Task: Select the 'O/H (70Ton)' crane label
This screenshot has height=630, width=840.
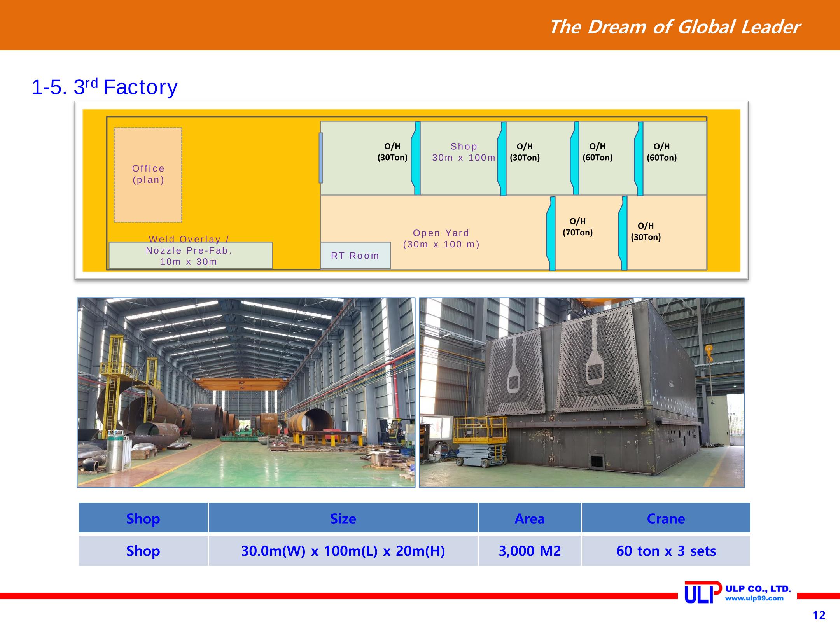Action: point(578,227)
